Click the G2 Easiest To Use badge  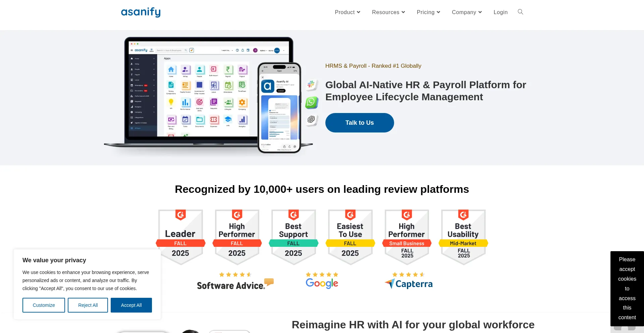click(x=350, y=237)
